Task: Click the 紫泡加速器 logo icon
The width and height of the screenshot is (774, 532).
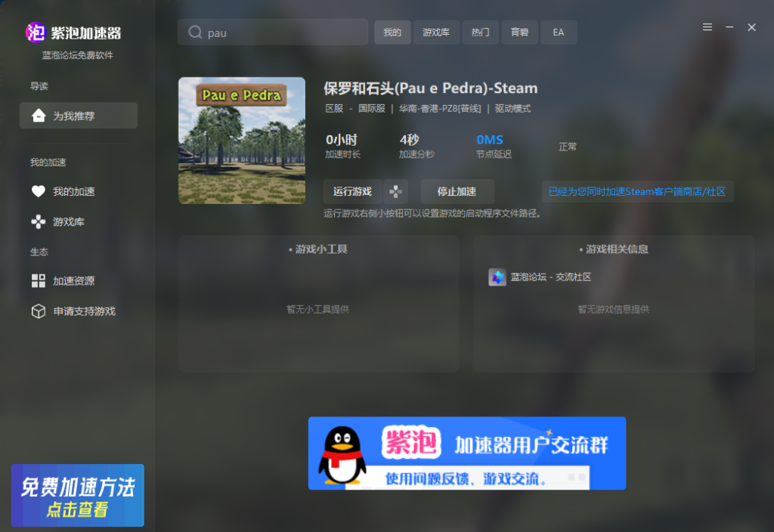Action: (x=36, y=32)
